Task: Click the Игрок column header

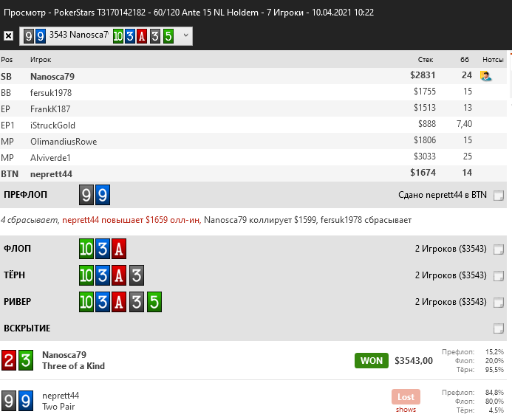Action: (41, 59)
